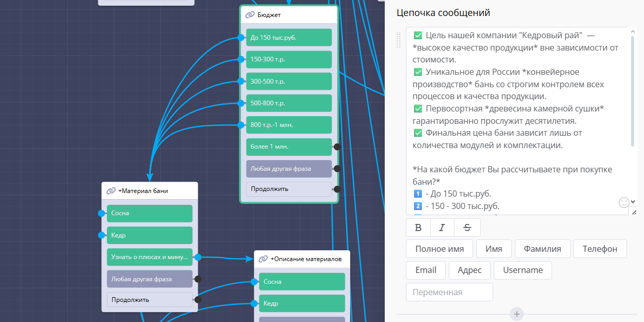Insert the Телефон variable
This screenshot has width=644, height=322.
click(600, 249)
